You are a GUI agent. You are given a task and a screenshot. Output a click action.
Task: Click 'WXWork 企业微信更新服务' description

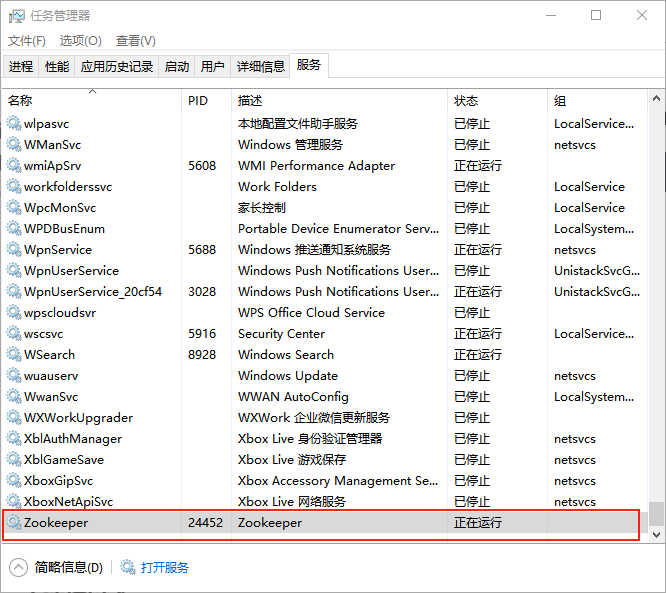[x=314, y=418]
